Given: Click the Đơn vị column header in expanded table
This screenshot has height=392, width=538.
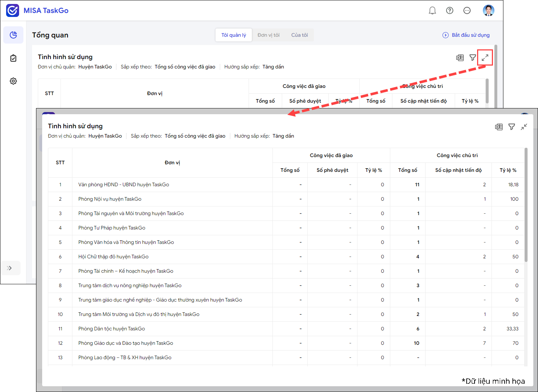Looking at the screenshot, I should pos(172,162).
